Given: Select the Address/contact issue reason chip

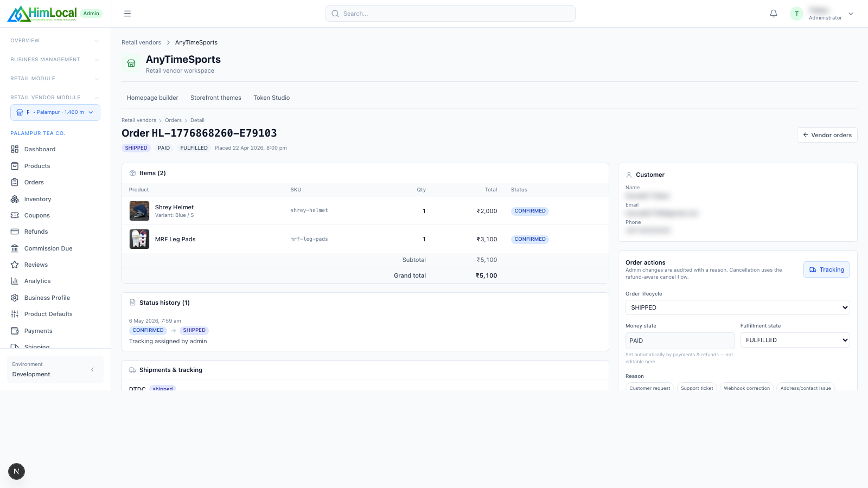Looking at the screenshot, I should coord(805,388).
